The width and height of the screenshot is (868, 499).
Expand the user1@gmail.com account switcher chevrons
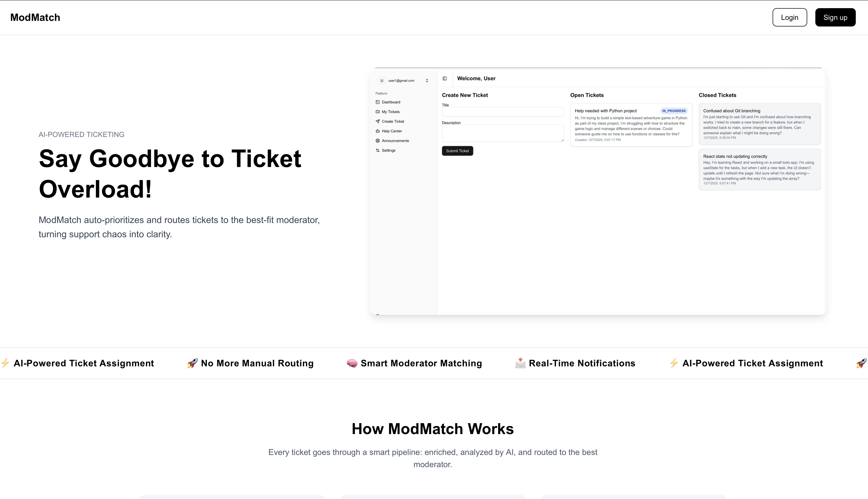tap(427, 80)
